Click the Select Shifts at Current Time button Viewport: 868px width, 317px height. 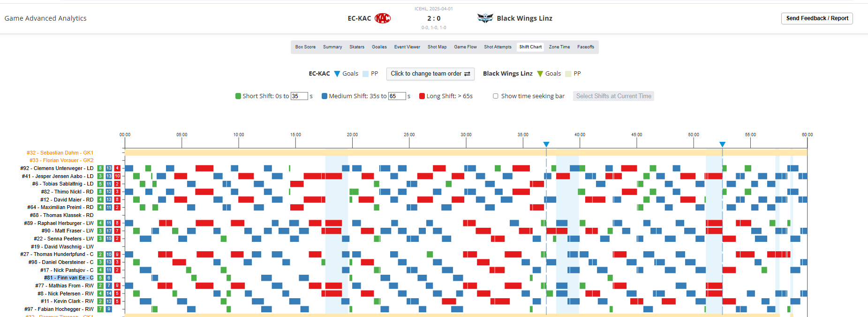point(613,96)
